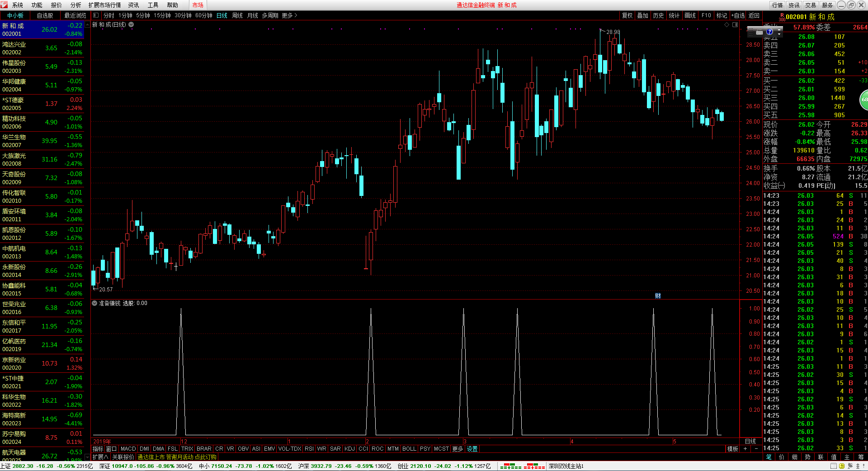Switch to the 自选股 tab
Image resolution: width=868 pixels, height=471 pixels.
point(45,15)
